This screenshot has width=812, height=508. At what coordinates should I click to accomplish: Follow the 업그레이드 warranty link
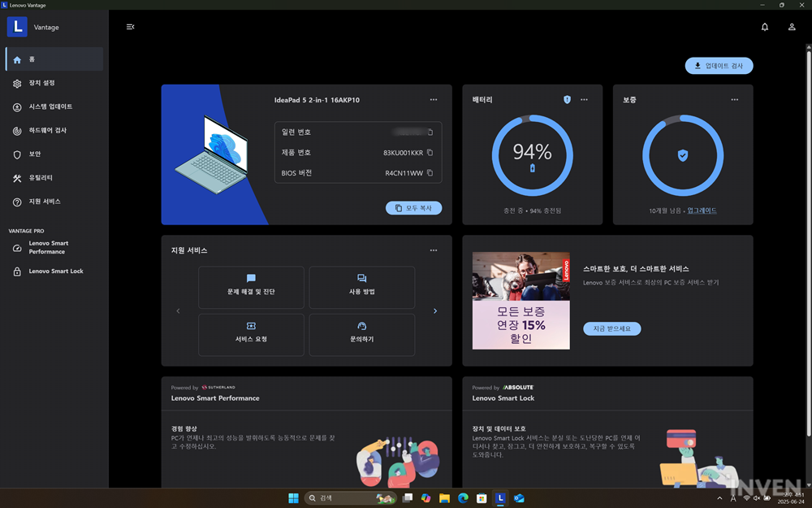click(x=702, y=211)
